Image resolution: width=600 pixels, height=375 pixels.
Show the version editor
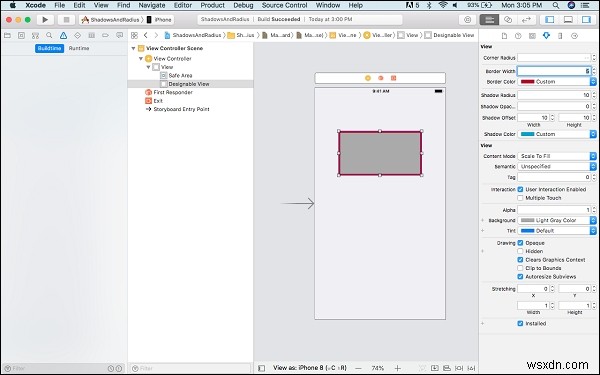click(527, 20)
